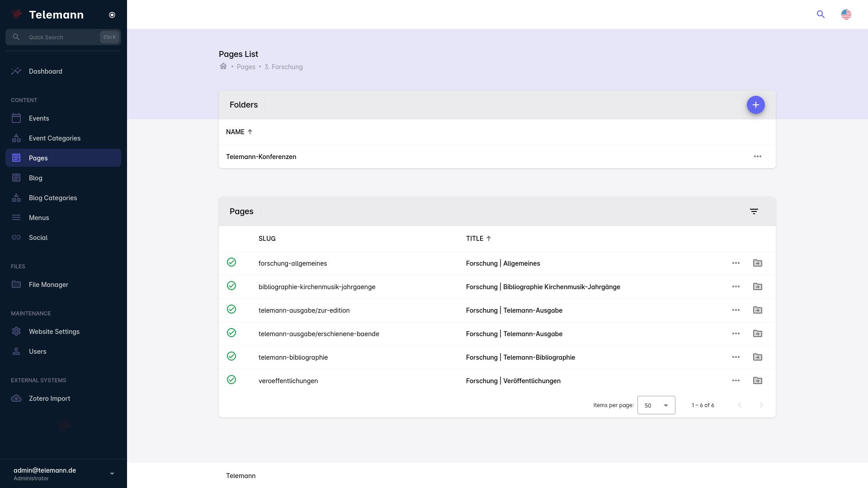
Task: Move telemann-bibliographie page to folder
Action: tap(757, 357)
